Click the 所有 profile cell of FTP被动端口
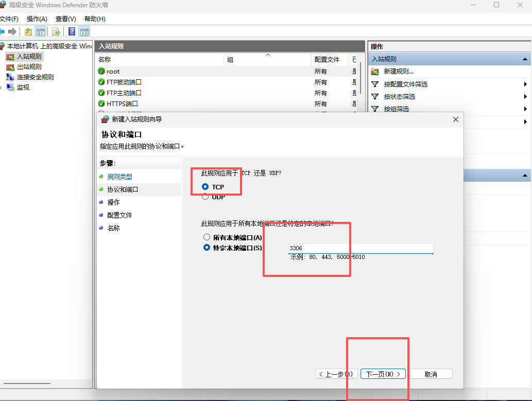 point(321,82)
